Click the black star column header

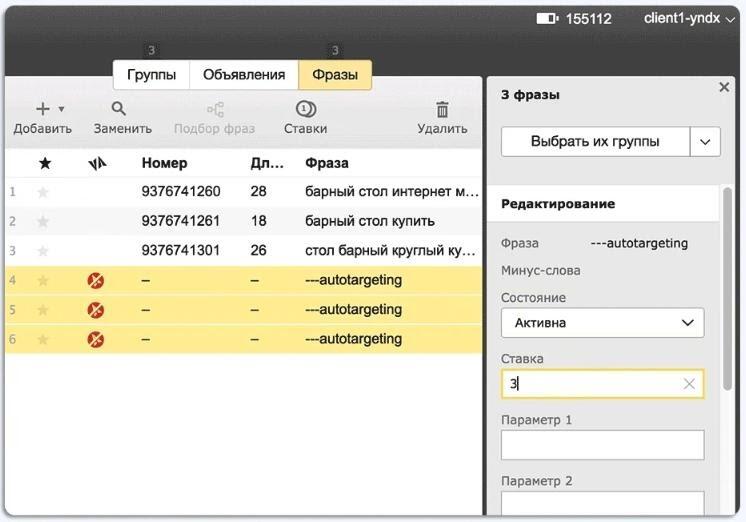click(45, 163)
